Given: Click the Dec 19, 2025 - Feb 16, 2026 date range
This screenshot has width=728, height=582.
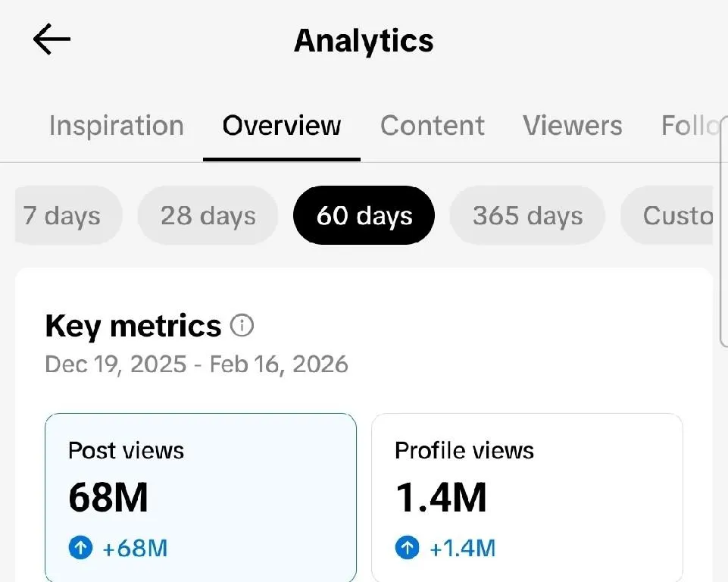Looking at the screenshot, I should (196, 364).
